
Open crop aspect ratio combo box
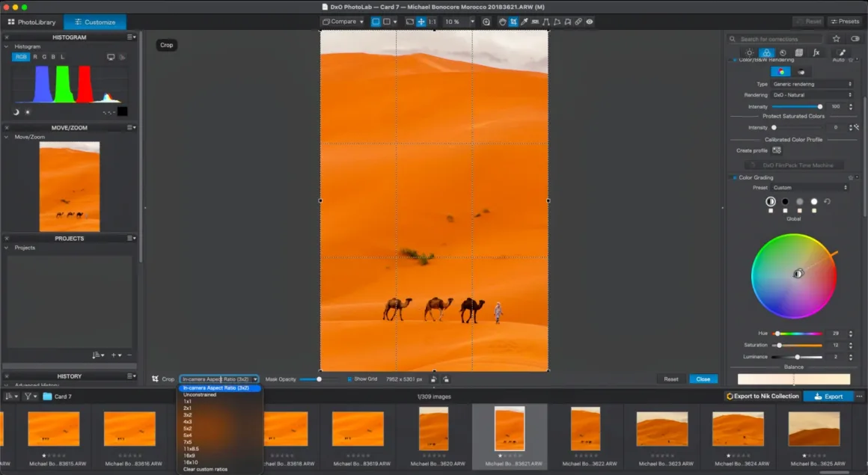tap(219, 379)
